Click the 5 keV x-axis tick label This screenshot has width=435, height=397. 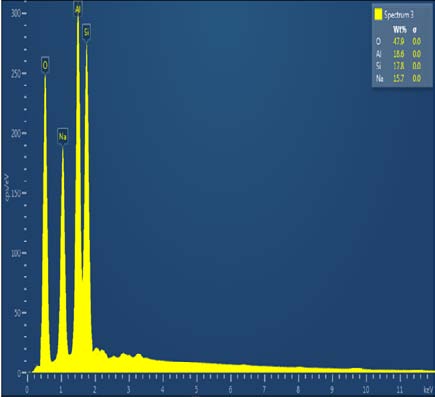[x=197, y=389]
